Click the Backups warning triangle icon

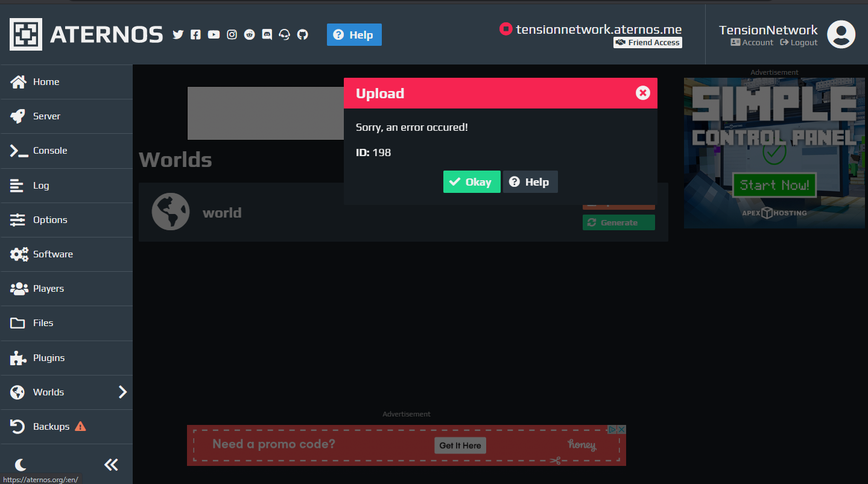[80, 426]
